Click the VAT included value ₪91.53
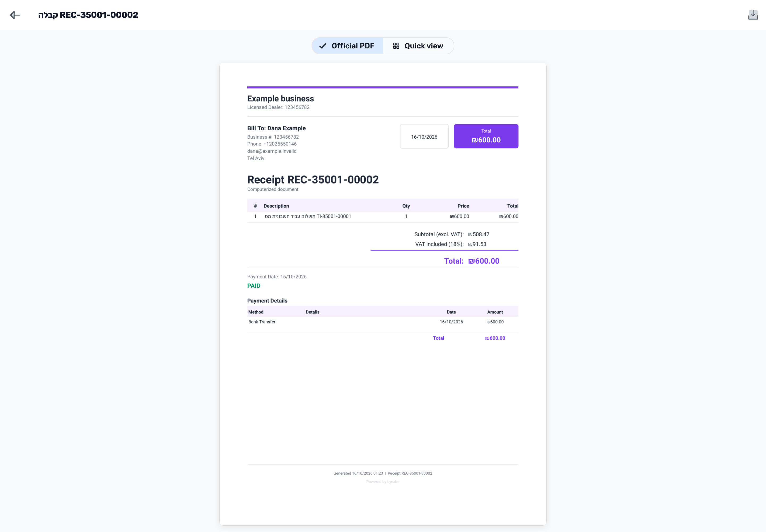The height and width of the screenshot is (532, 766). tap(477, 244)
